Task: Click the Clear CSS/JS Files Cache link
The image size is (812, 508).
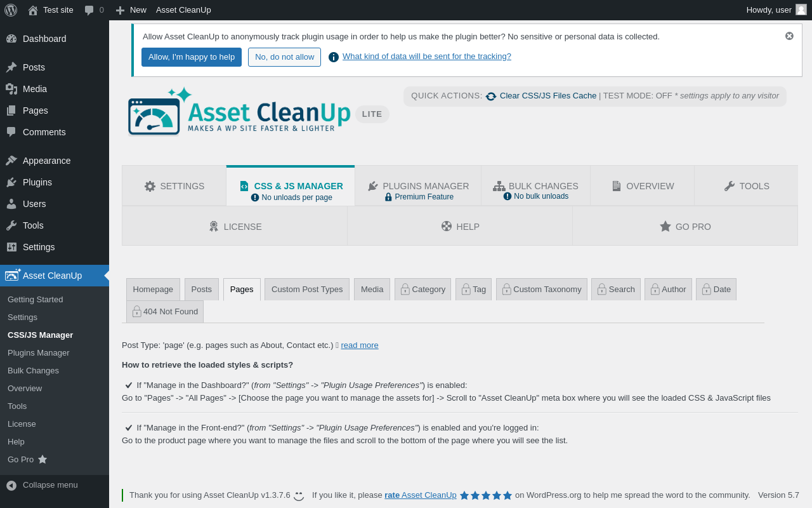Action: coord(548,96)
